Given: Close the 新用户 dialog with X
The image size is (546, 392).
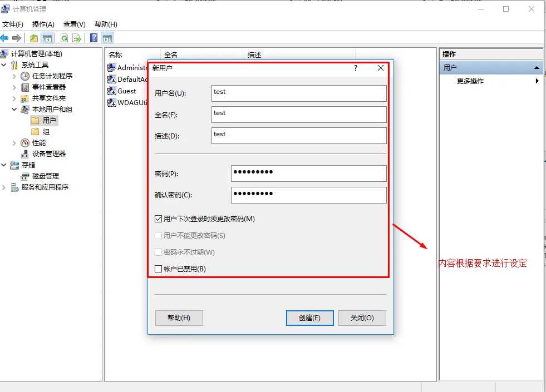Looking at the screenshot, I should [381, 68].
